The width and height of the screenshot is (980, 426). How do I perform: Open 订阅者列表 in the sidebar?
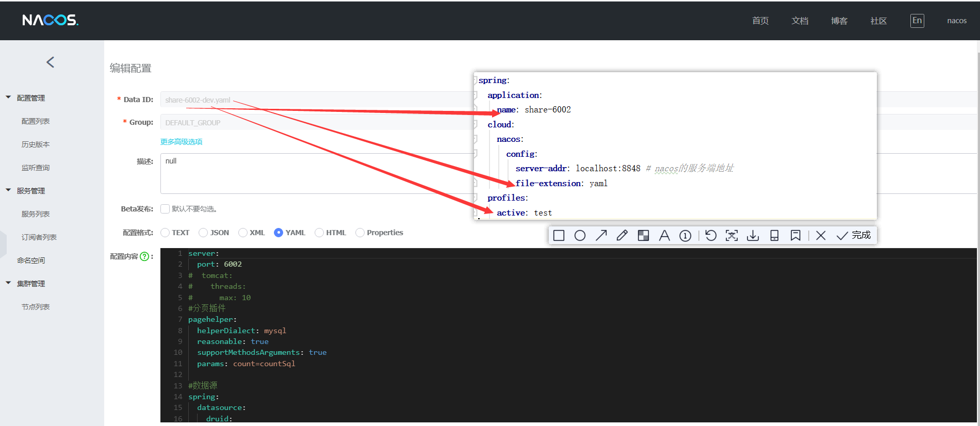pyautogui.click(x=39, y=237)
